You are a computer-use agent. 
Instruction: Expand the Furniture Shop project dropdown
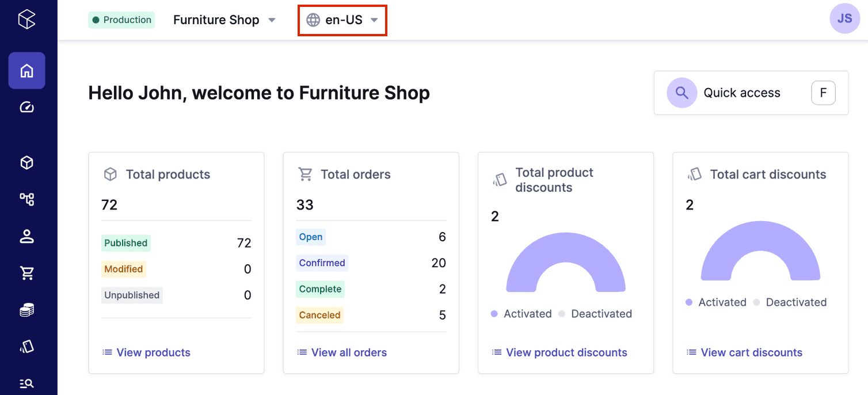(x=224, y=20)
